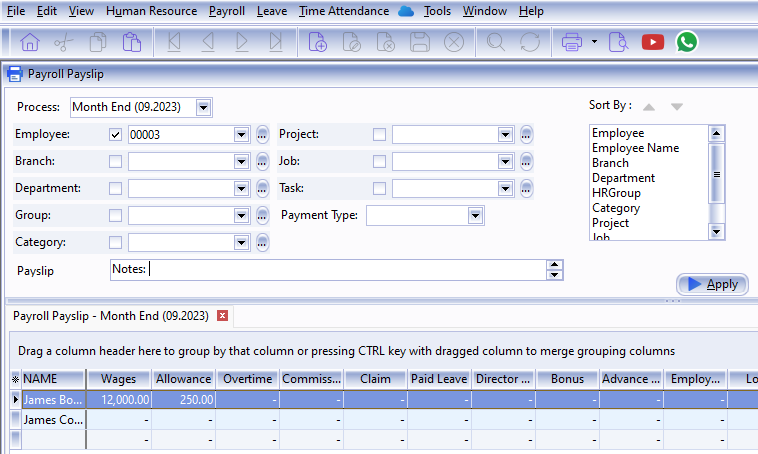This screenshot has height=454, width=758.
Task: Click Project lookup ellipsis button
Action: (x=526, y=134)
